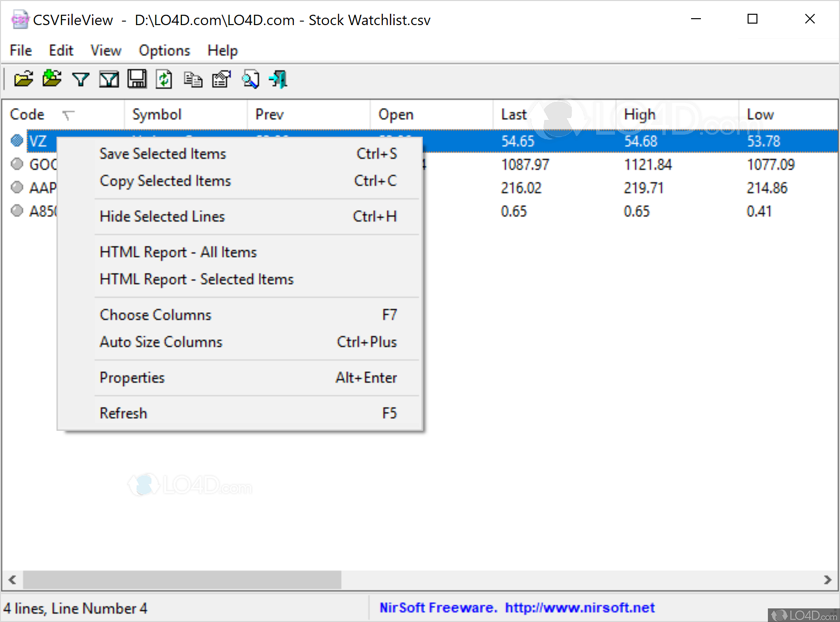Click the horizontal scrollbar thumb
This screenshot has height=622, width=840.
click(182, 580)
